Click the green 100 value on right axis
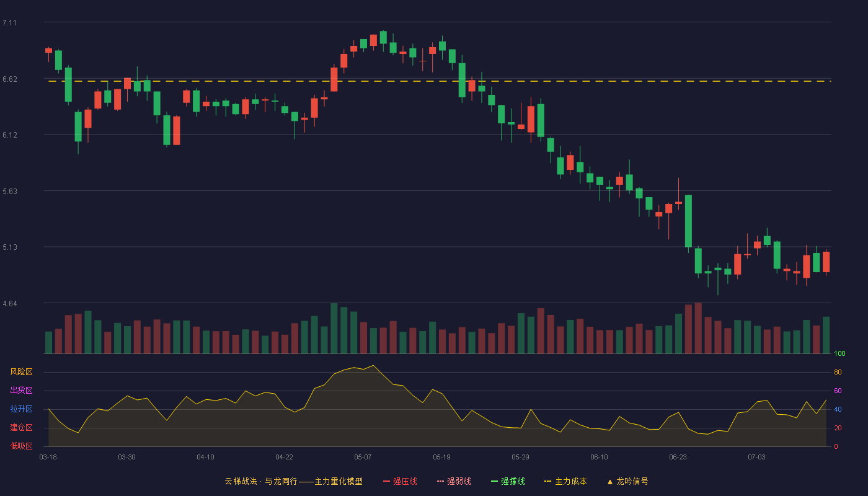Image resolution: width=868 pixels, height=496 pixels. (x=839, y=354)
